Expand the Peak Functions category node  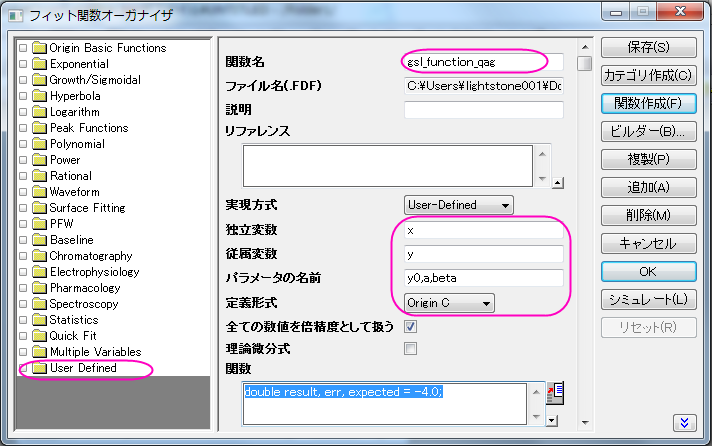(x=23, y=128)
